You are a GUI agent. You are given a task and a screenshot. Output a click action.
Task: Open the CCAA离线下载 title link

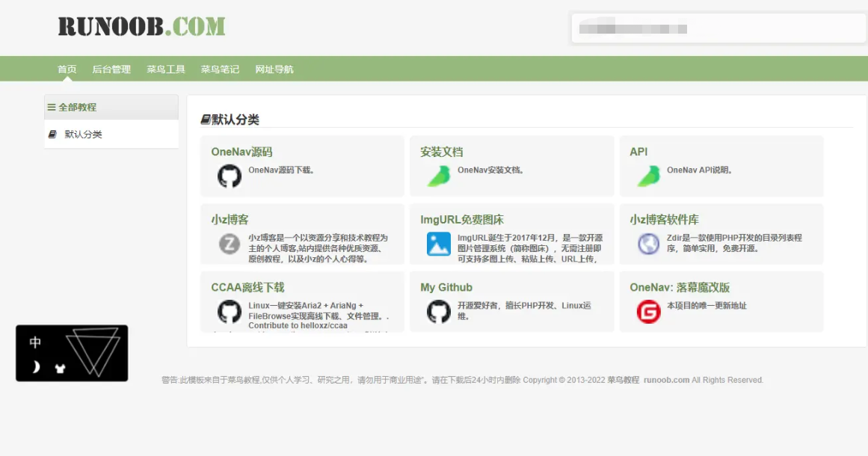pyautogui.click(x=247, y=287)
